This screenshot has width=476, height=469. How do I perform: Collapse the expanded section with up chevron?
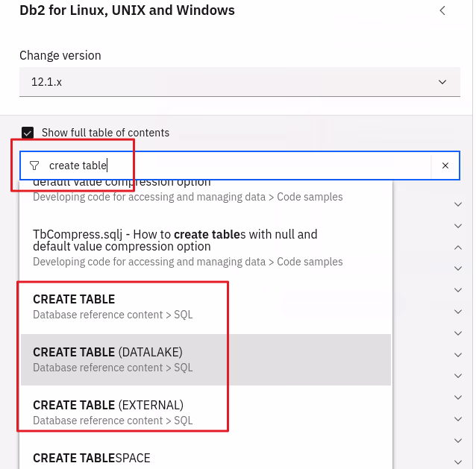coord(458,248)
